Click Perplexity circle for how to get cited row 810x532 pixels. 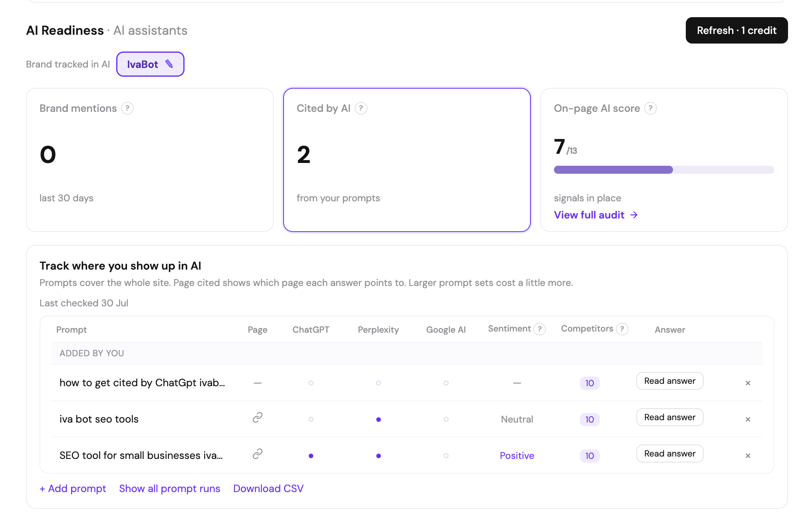point(378,383)
